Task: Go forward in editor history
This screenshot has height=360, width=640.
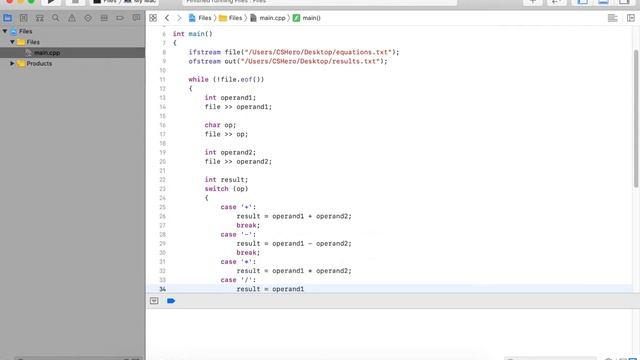Action: click(x=179, y=18)
